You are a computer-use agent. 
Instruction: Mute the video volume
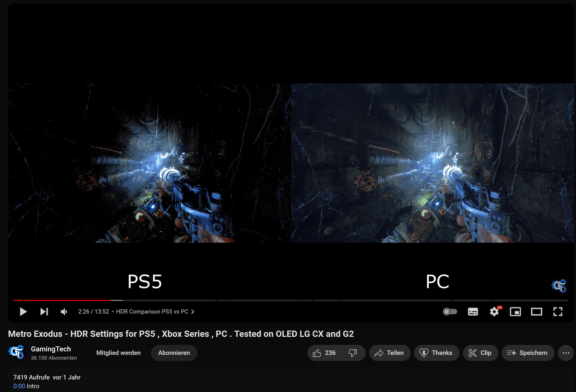64,312
